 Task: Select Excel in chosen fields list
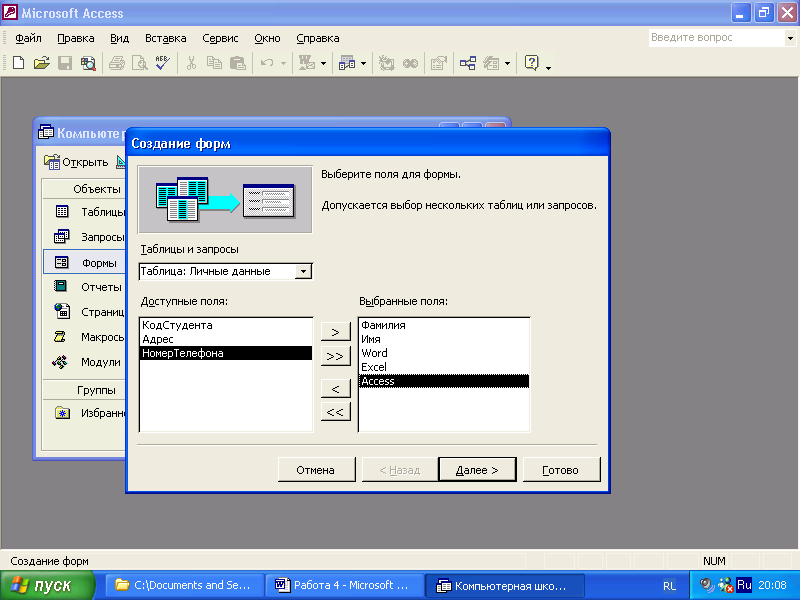pyautogui.click(x=444, y=367)
